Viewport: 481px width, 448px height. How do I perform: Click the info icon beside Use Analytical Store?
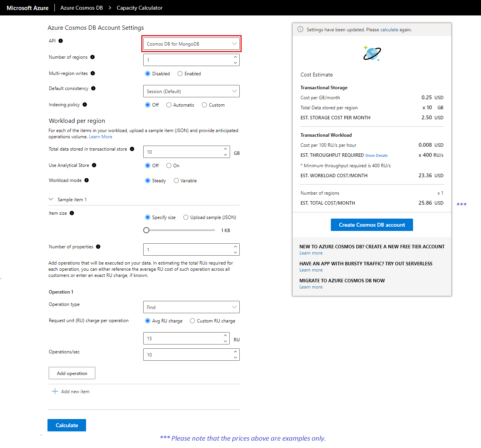coord(95,165)
